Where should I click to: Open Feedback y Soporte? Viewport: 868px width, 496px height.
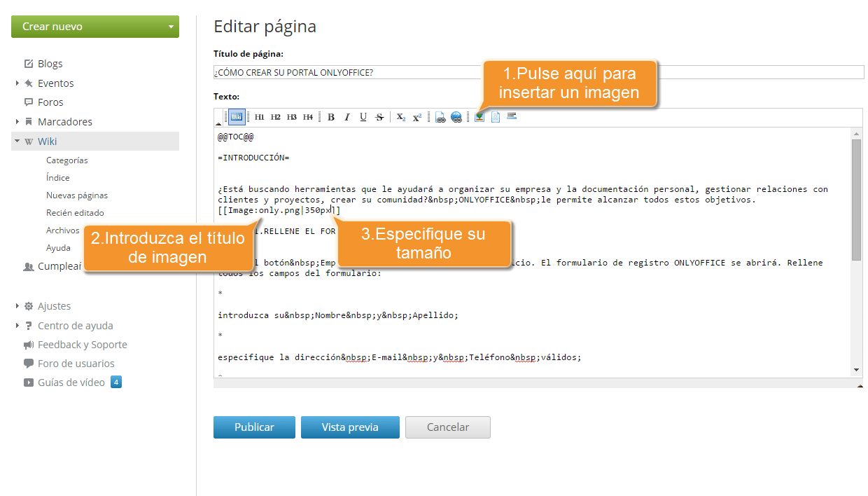click(x=83, y=345)
